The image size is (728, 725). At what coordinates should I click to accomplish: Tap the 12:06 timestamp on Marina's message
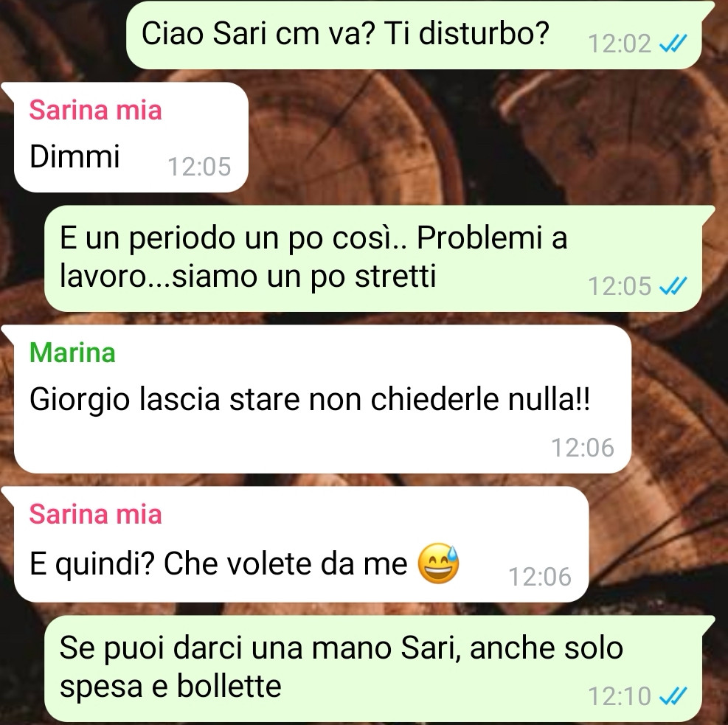click(x=583, y=448)
